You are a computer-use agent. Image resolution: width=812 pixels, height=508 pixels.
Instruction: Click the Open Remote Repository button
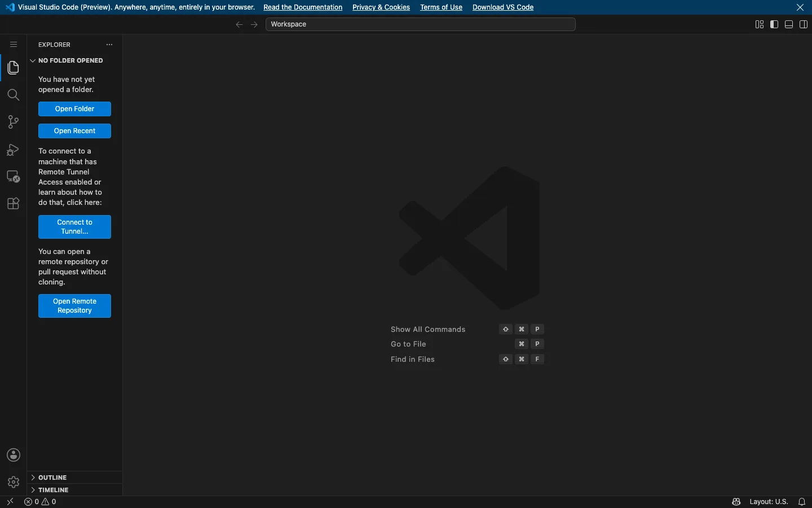pyautogui.click(x=75, y=306)
